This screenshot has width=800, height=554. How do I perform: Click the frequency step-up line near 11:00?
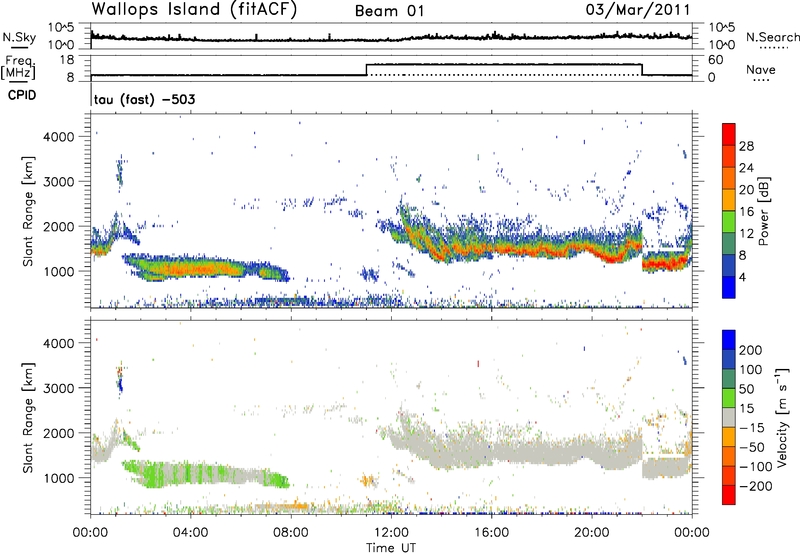(x=367, y=70)
